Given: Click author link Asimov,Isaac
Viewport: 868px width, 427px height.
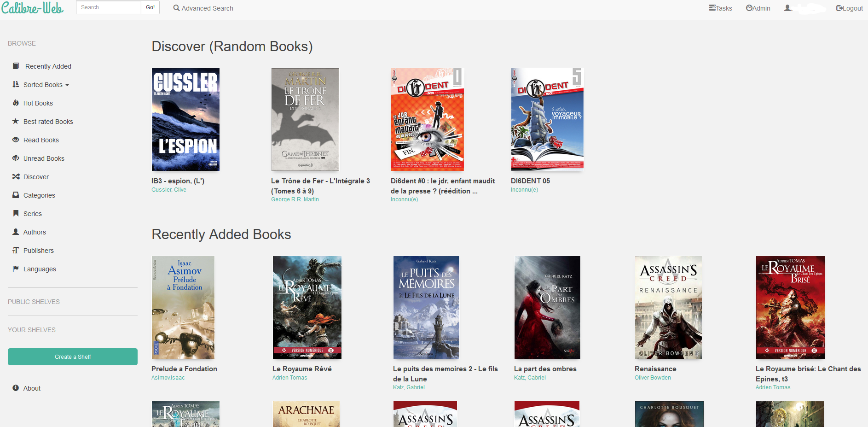Looking at the screenshot, I should (x=168, y=378).
